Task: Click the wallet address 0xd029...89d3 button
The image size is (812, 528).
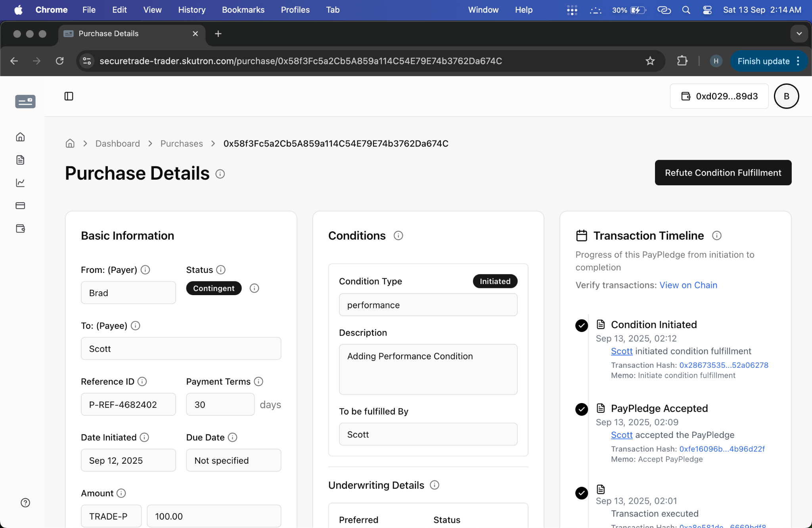Action: [719, 96]
